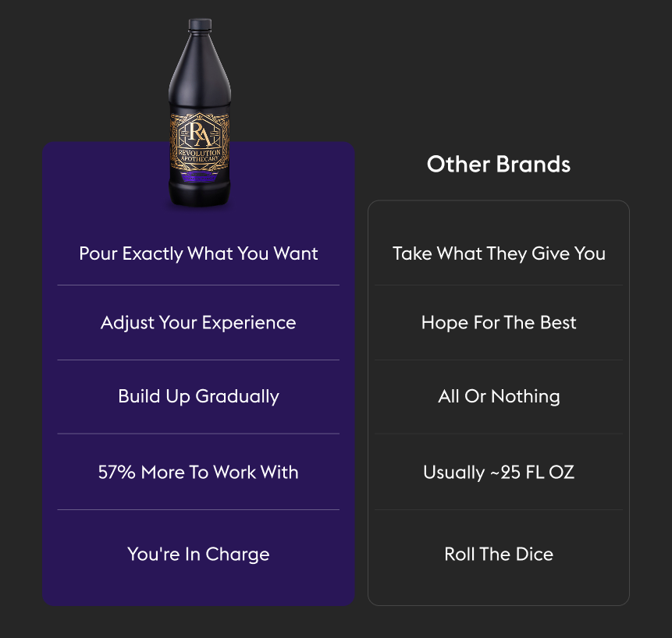Click the black bottle cap
672x638 pixels.
pos(199,23)
